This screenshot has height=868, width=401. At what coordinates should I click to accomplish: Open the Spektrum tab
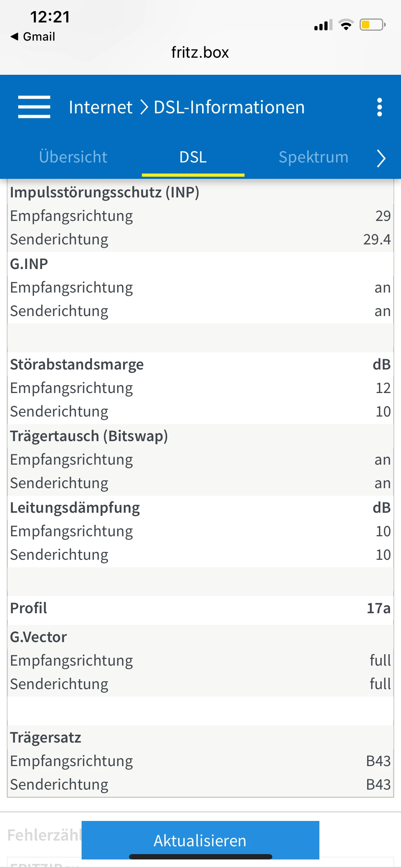click(313, 157)
